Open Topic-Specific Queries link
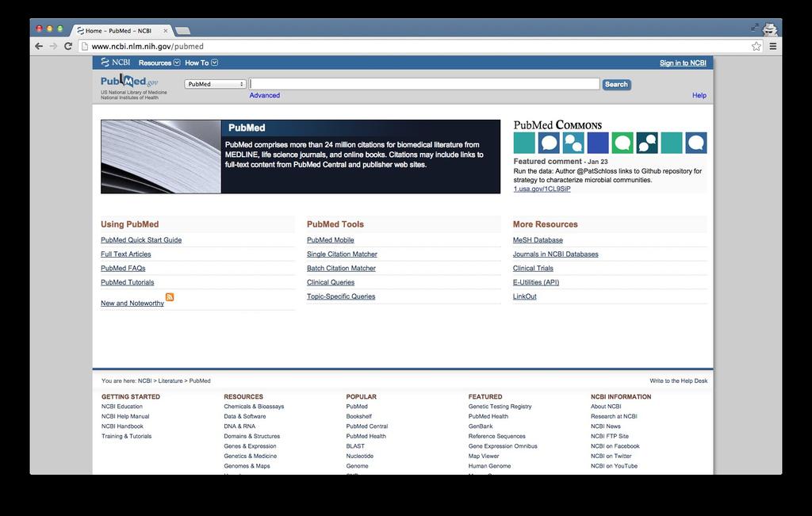Viewport: 812px width, 516px height. (x=341, y=296)
